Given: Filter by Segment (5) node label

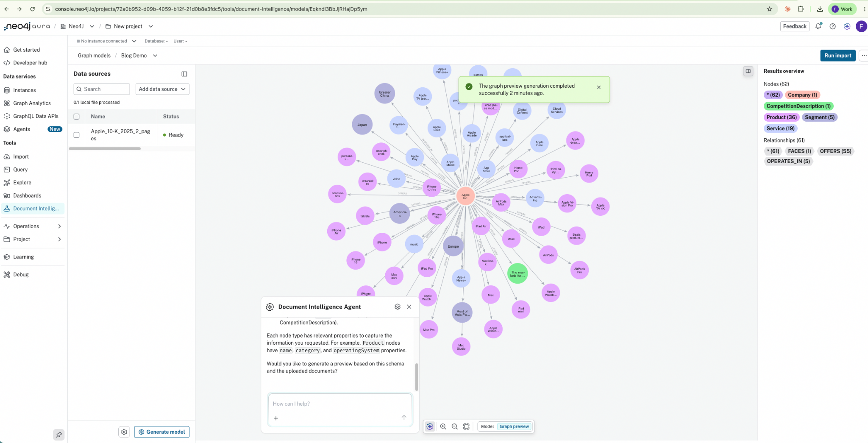Looking at the screenshot, I should [819, 117].
